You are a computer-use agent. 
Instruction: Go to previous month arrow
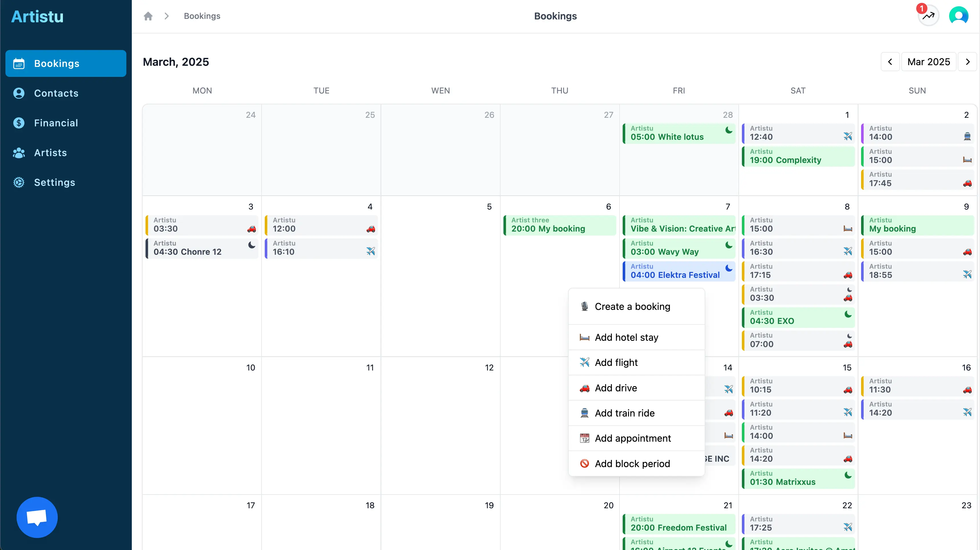[x=890, y=62]
